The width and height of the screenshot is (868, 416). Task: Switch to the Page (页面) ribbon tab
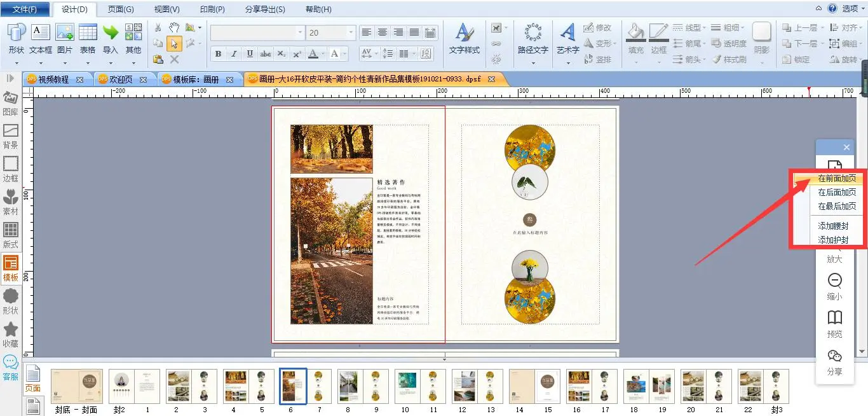pyautogui.click(x=120, y=10)
